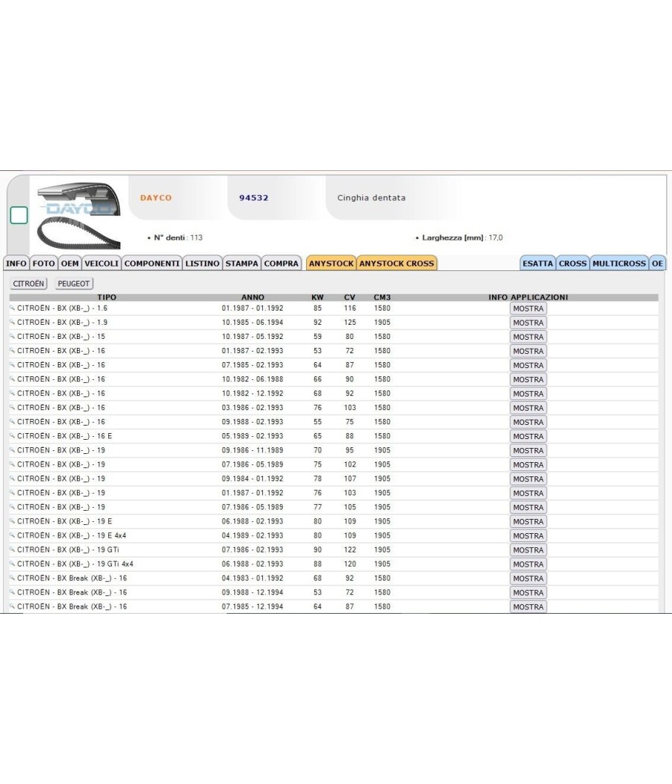Click the date range 10.1985 - 06.1994
The width and height of the screenshot is (672, 784).
point(252,323)
